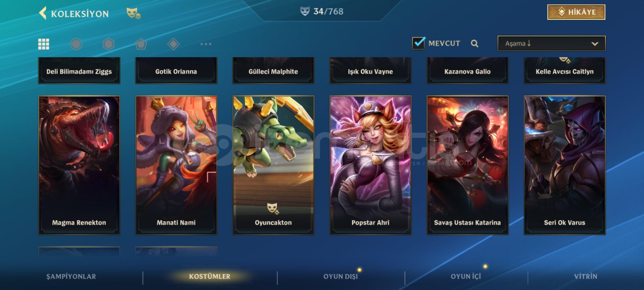Open the Vitrin tab
Viewport: 644px width, 290px height.
(x=586, y=277)
